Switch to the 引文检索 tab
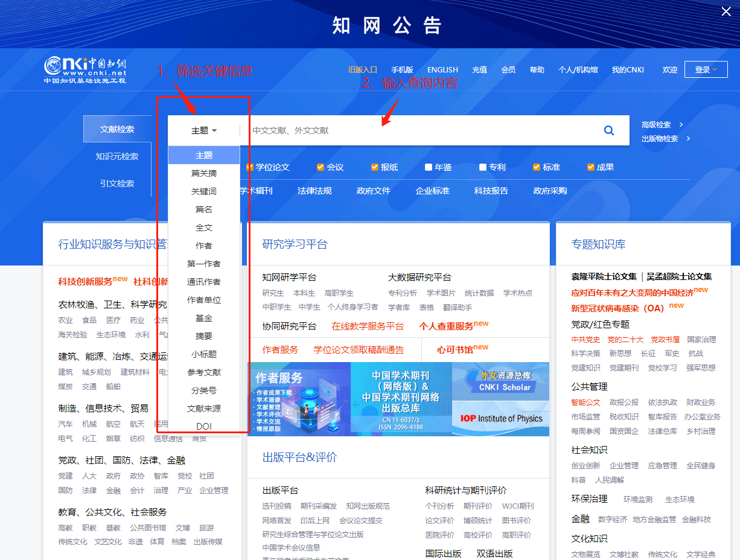Viewport: 740px width, 560px height. 117,183
